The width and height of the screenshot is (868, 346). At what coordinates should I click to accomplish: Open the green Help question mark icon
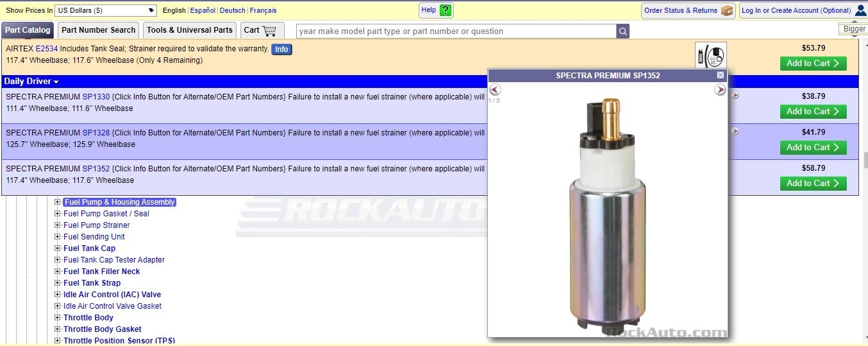[446, 10]
